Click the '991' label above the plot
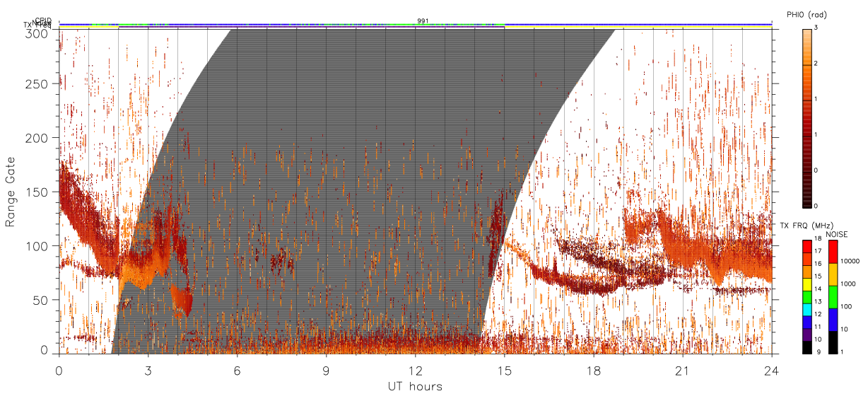Image resolution: width=868 pixels, height=401 pixels. (422, 21)
